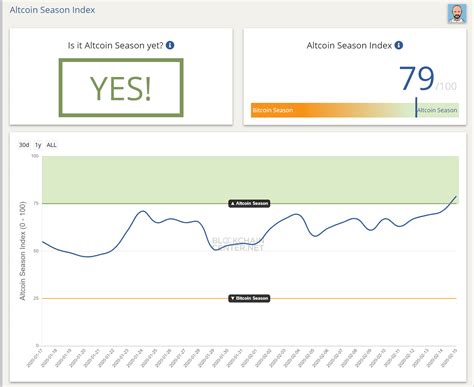The width and height of the screenshot is (474, 387).
Task: Click the info icon beside "Is it Altcoin Season yet?"
Action: point(170,45)
